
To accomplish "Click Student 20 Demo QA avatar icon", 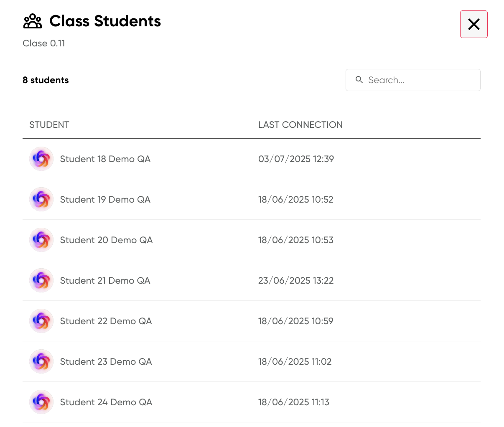I will 41,240.
